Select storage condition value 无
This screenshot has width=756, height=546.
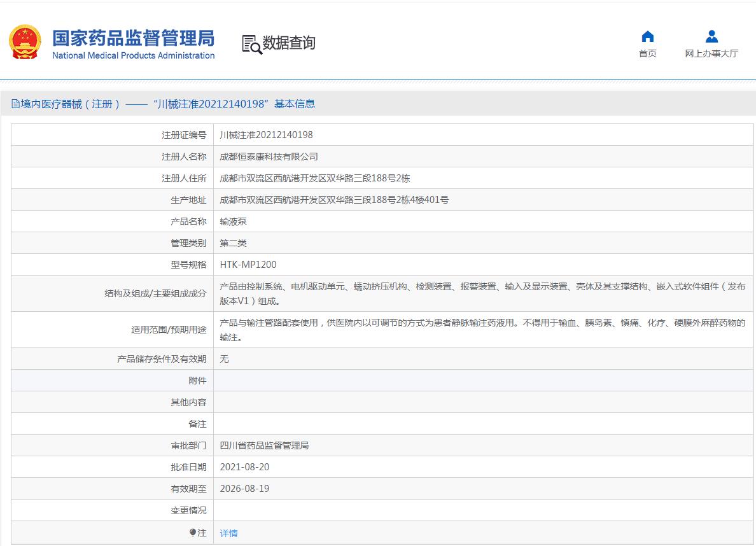[x=224, y=359]
